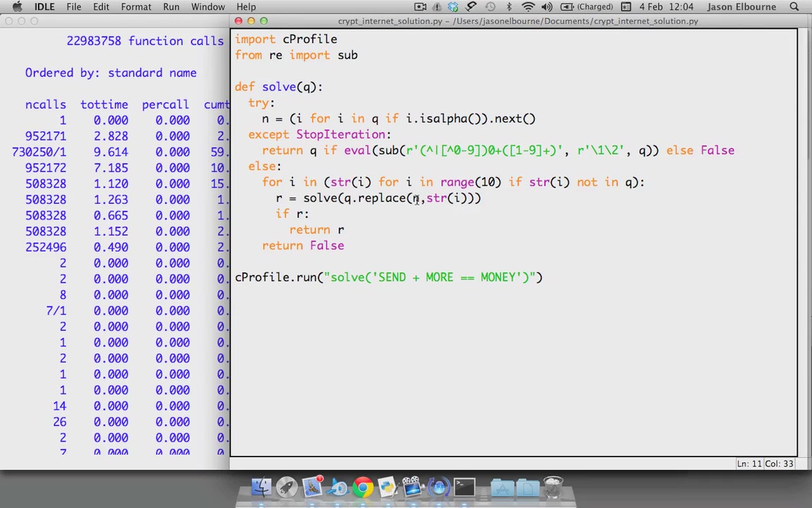This screenshot has width=812, height=508.
Task: Click the 'if r:' line
Action: pos(293,214)
